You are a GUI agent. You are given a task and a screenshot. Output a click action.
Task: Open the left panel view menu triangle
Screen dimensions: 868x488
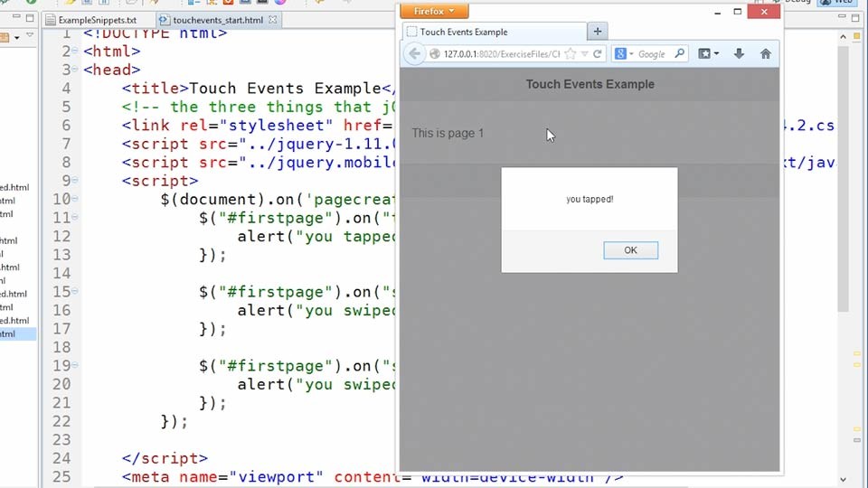(x=30, y=36)
